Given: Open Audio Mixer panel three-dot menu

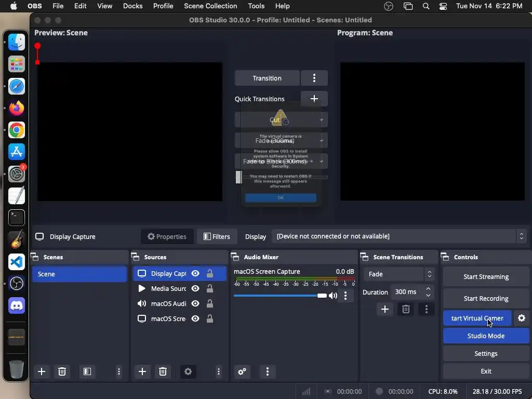Looking at the screenshot, I should pyautogui.click(x=268, y=371).
